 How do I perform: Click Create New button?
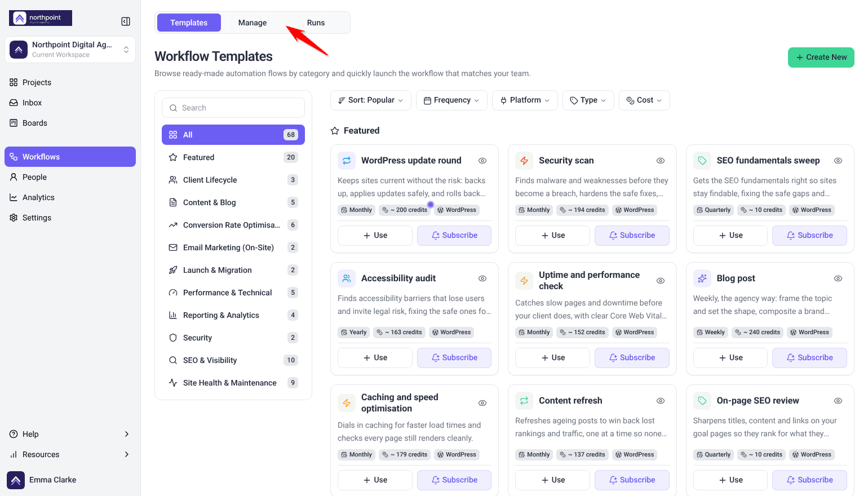(x=821, y=57)
